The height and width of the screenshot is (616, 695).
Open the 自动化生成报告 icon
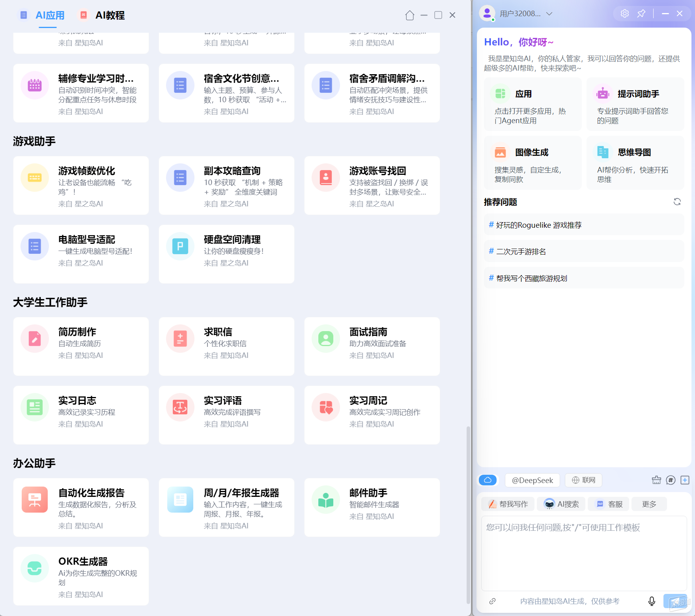point(35,500)
